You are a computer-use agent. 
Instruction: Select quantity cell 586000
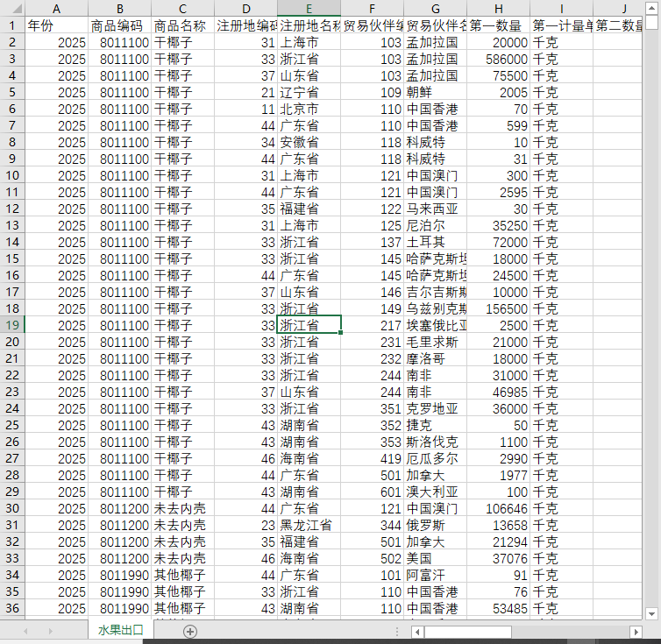(498, 59)
